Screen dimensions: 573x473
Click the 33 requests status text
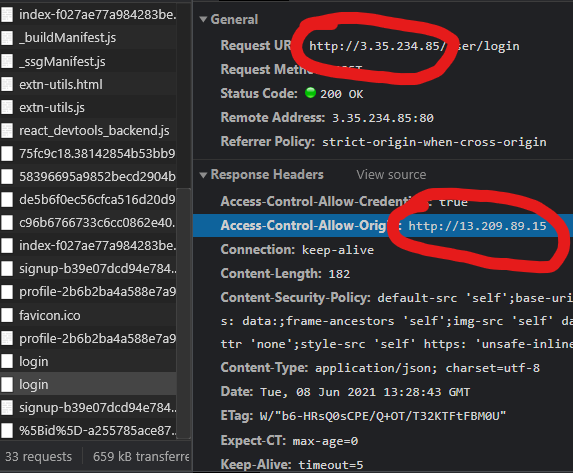point(38,457)
